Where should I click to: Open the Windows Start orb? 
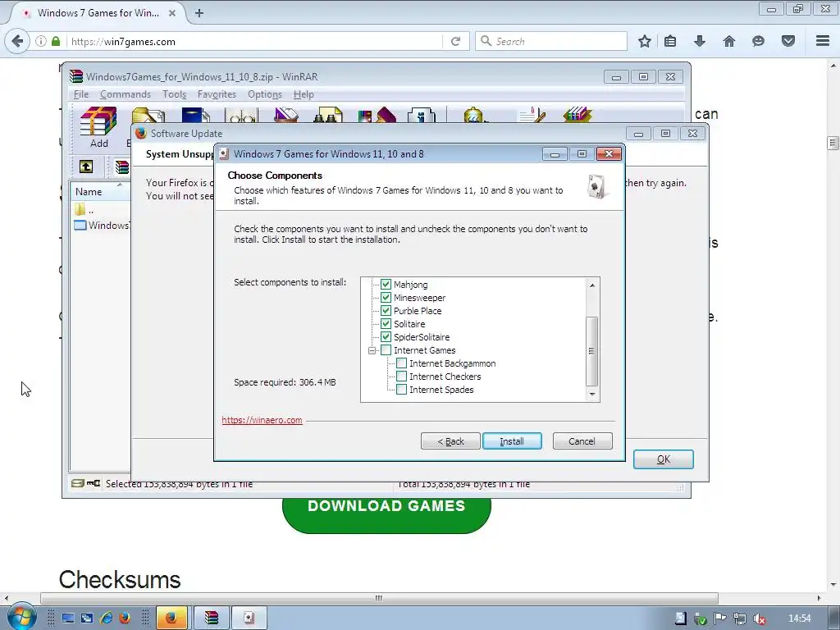(x=21, y=618)
